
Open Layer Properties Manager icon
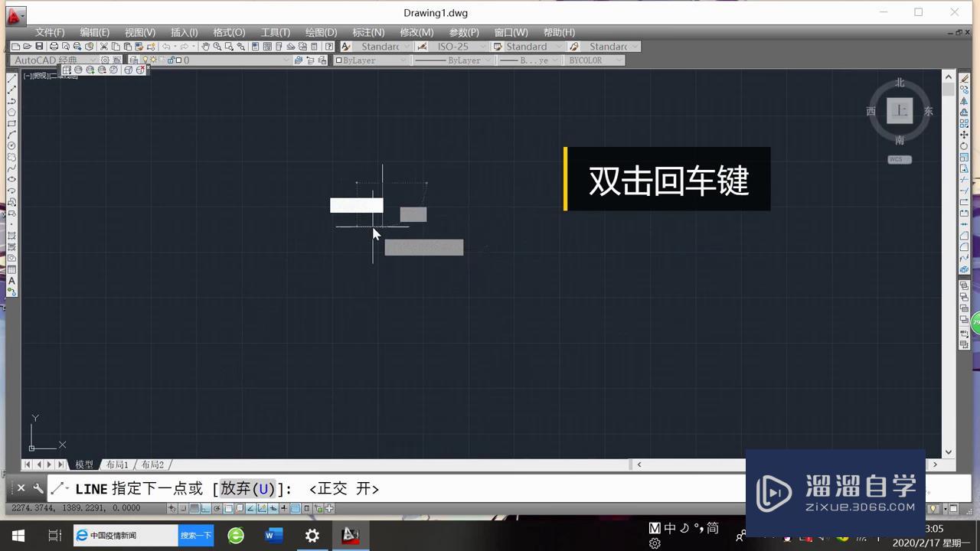[134, 60]
